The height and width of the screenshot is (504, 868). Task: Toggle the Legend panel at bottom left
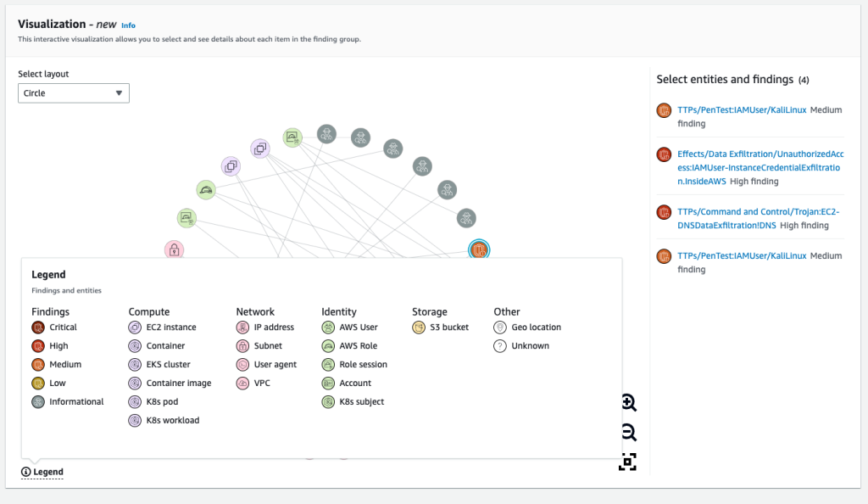pos(42,472)
